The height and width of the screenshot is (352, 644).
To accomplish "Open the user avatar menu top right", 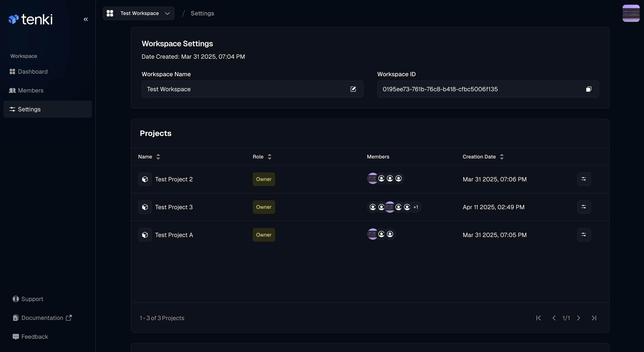I will [x=631, y=13].
